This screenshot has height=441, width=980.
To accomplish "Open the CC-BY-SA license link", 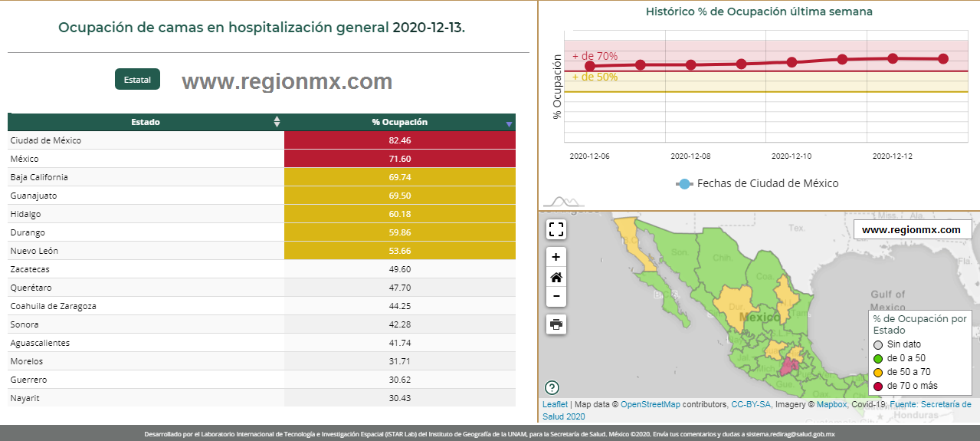I will point(751,404).
